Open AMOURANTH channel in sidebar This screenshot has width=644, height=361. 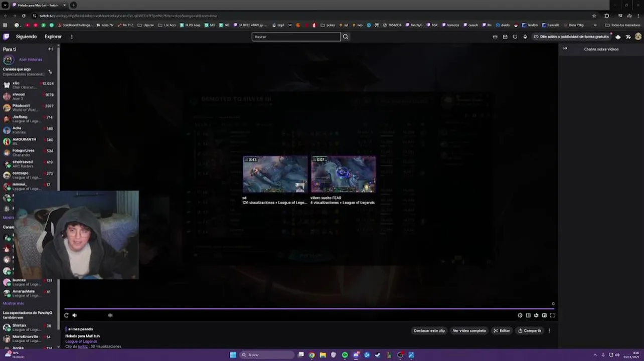pyautogui.click(x=29, y=141)
